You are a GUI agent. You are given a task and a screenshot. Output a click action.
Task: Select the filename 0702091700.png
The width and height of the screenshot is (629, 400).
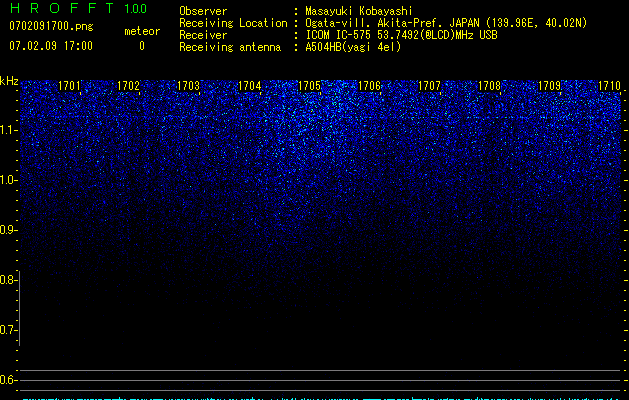point(51,26)
